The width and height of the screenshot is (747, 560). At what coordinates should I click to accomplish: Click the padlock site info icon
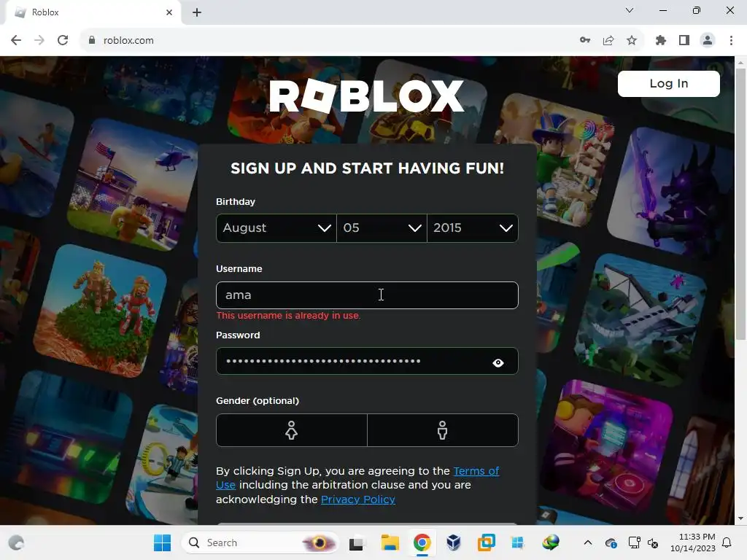coord(92,41)
